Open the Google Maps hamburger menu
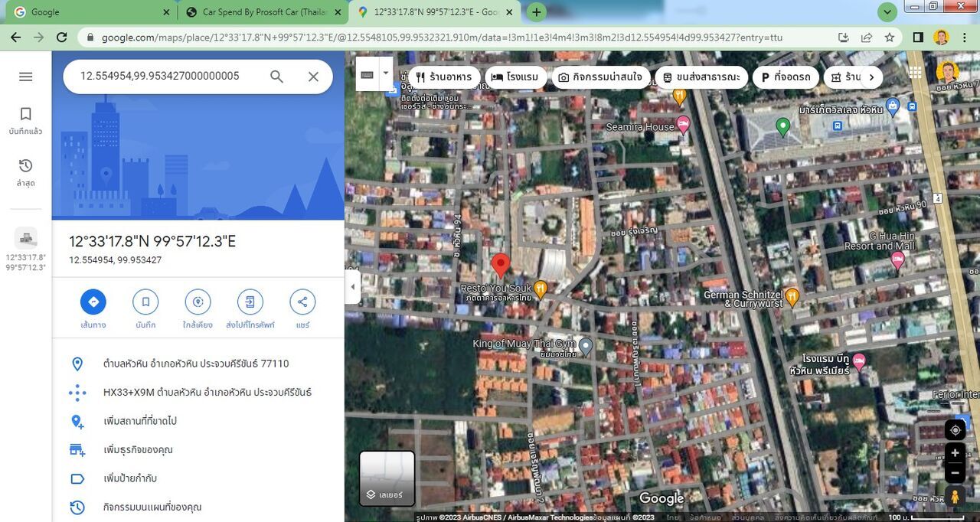Image resolution: width=980 pixels, height=522 pixels. pos(25,77)
